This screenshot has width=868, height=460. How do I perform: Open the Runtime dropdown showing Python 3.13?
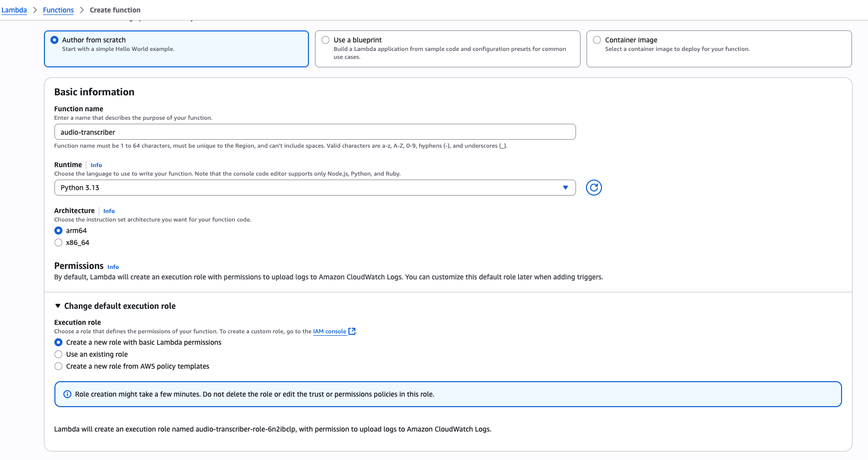(x=315, y=188)
